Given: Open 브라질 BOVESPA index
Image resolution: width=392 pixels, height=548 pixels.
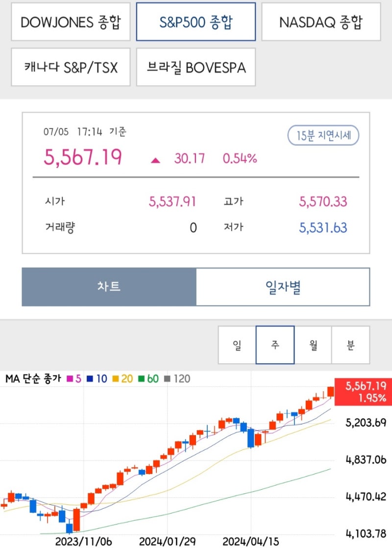Looking at the screenshot, I should tap(196, 68).
